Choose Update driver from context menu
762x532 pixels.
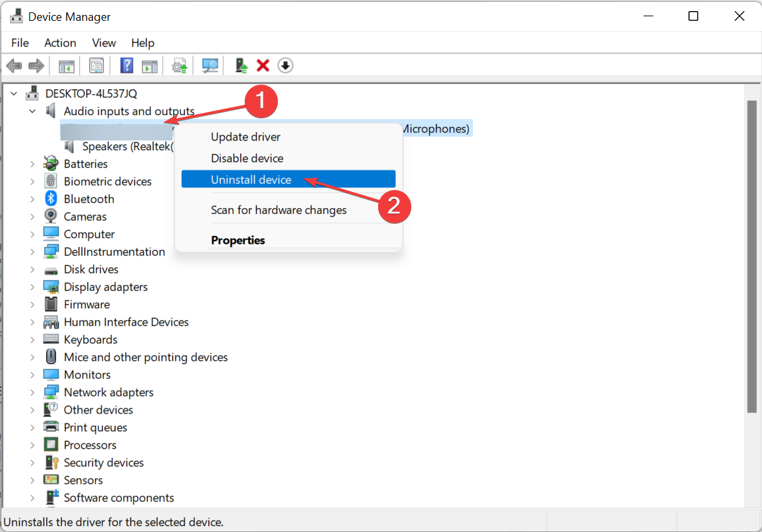pos(288,137)
